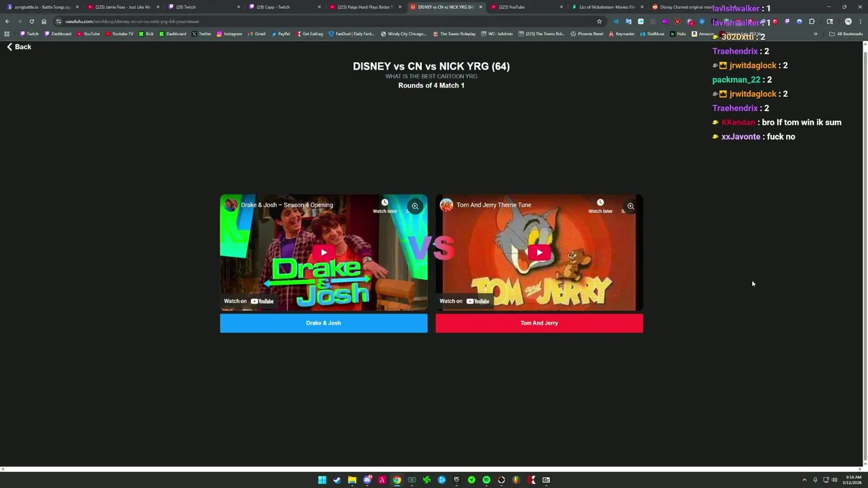Open the Get ExitLag bookmark
The image size is (868, 488).
309,34
